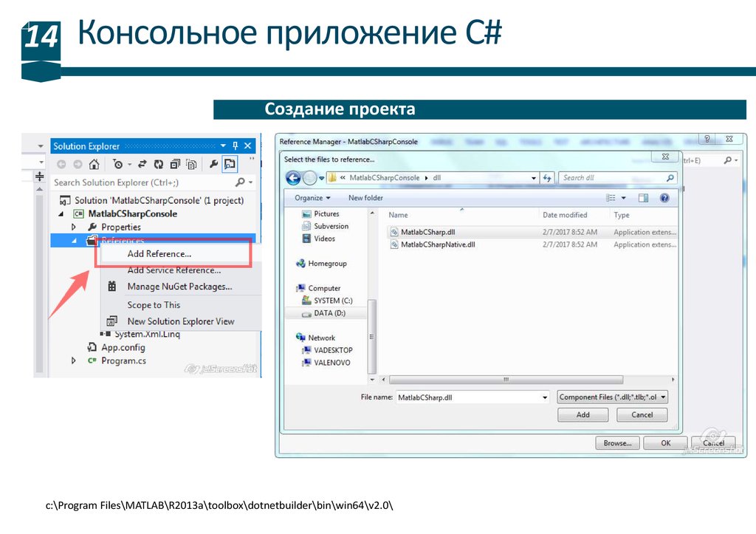The image size is (756, 534).
Task: Click the Collapse All icon in Solution Explorer
Action: 176,164
